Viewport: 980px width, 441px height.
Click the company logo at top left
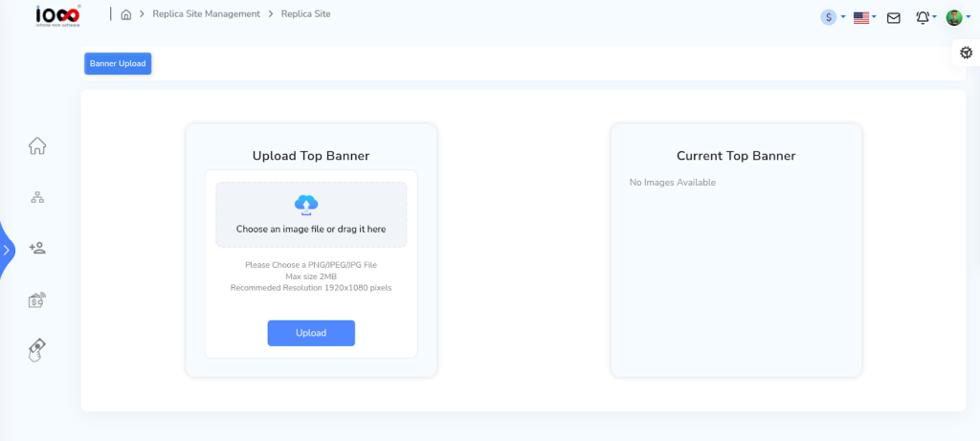click(58, 15)
